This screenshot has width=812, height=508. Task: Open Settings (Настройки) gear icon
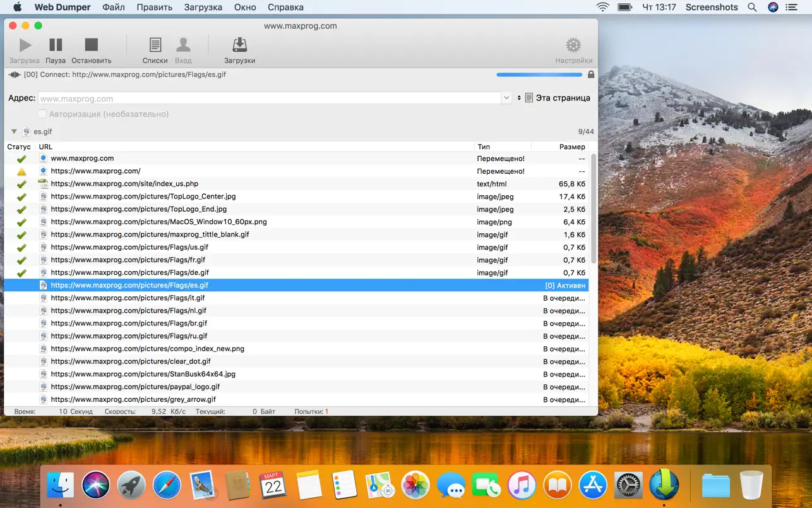coord(573,45)
